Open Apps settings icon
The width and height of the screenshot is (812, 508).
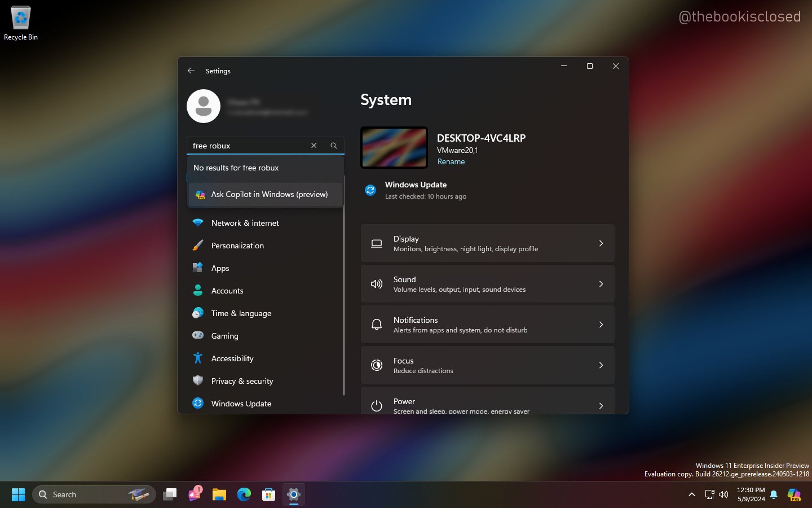(198, 268)
